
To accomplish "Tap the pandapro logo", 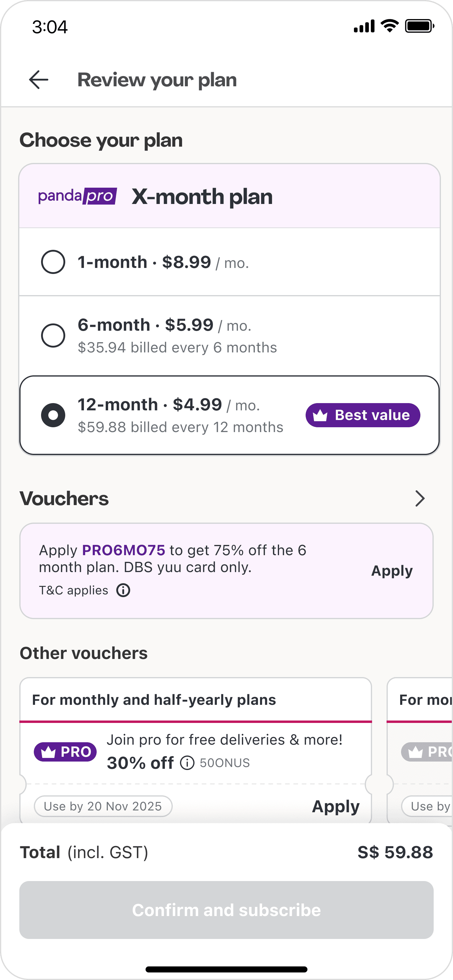I will tap(77, 196).
